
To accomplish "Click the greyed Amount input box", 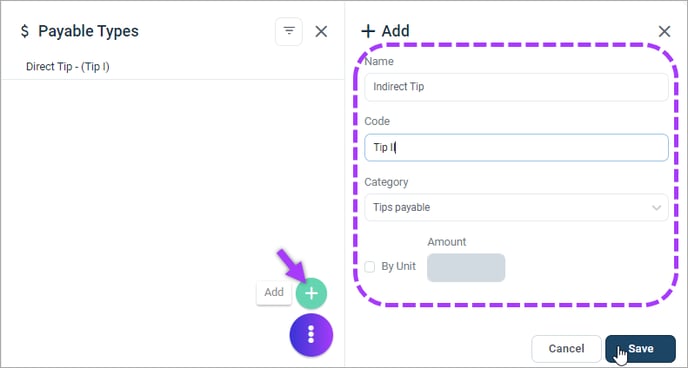I will [466, 268].
